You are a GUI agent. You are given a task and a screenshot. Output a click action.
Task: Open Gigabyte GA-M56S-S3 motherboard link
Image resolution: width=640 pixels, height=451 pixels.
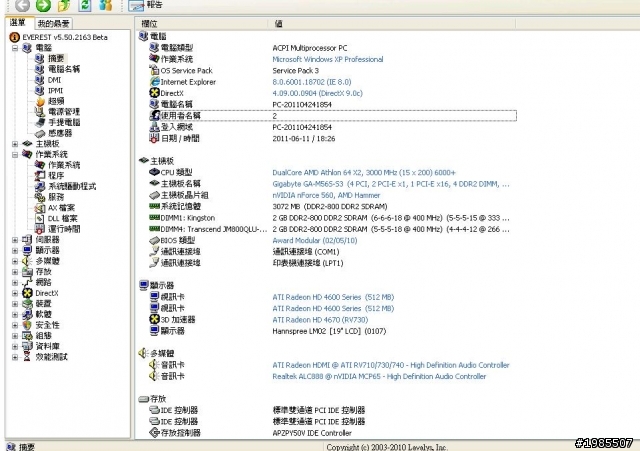pyautogui.click(x=391, y=184)
